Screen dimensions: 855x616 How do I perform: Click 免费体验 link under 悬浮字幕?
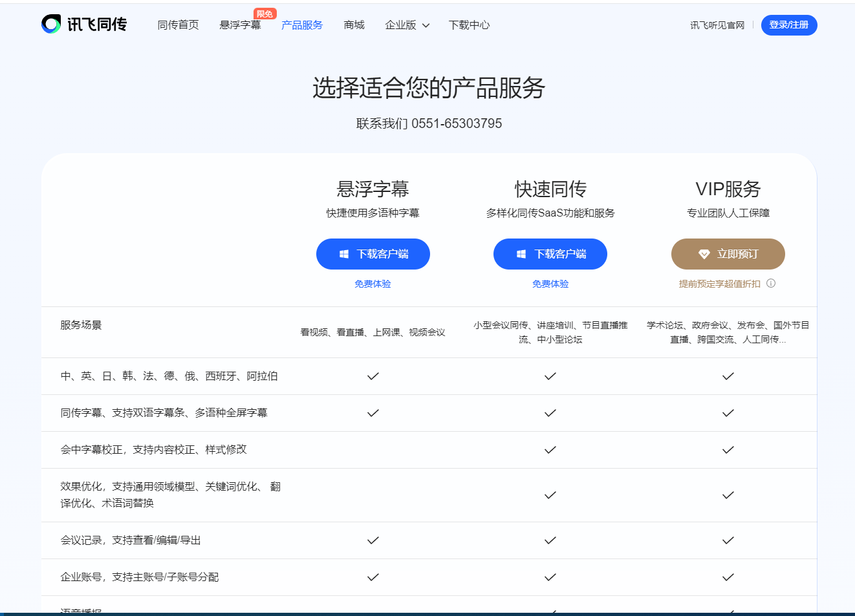(373, 284)
